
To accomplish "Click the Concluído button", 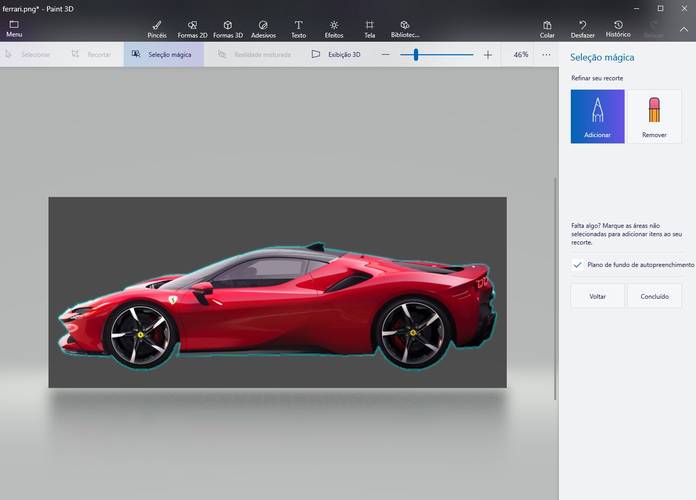I will pyautogui.click(x=654, y=296).
